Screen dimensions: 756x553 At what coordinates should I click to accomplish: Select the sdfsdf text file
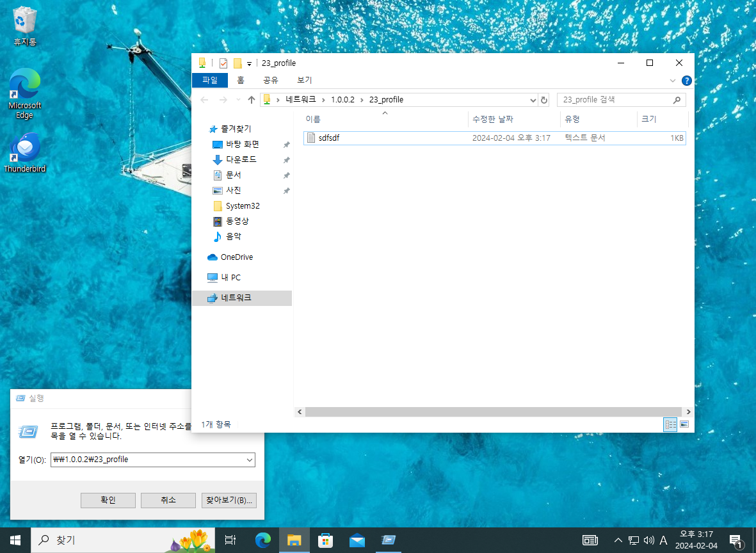pos(494,138)
